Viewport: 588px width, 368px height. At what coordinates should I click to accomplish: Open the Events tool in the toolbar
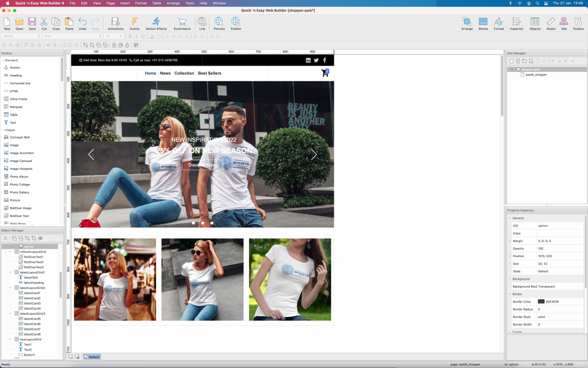pyautogui.click(x=135, y=24)
